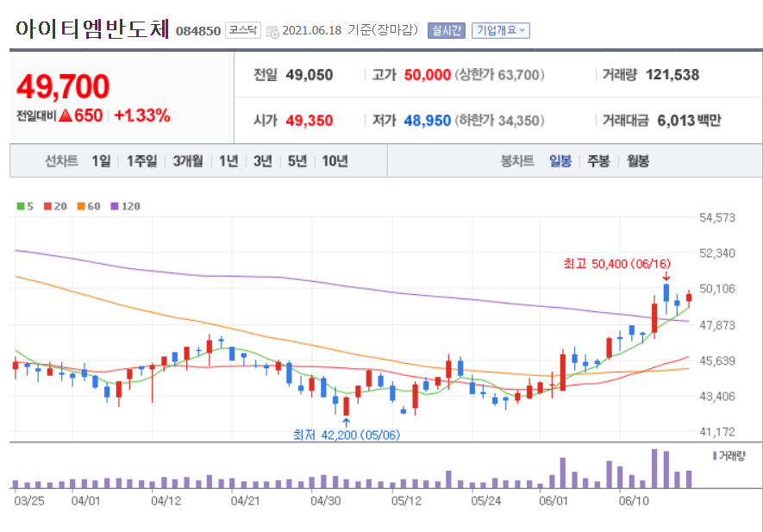This screenshot has height=532, width=763.
Task: Open the 기업개요 dropdown
Action: [x=500, y=31]
